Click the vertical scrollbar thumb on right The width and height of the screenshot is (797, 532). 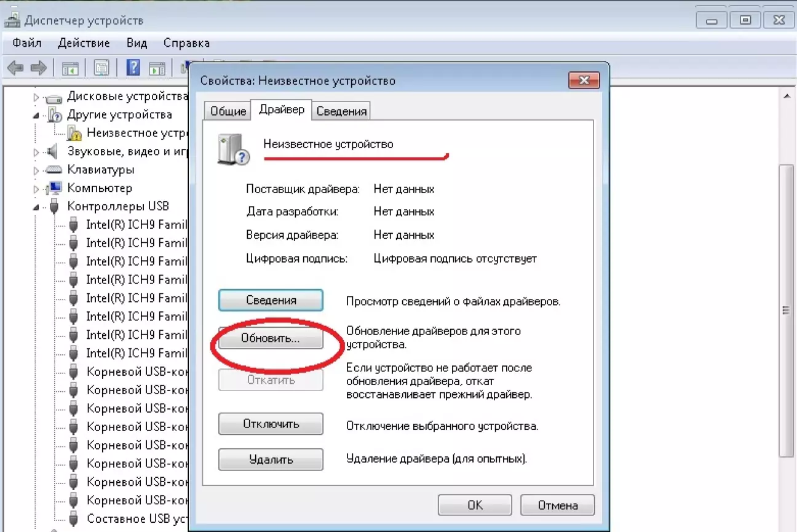coord(786,311)
